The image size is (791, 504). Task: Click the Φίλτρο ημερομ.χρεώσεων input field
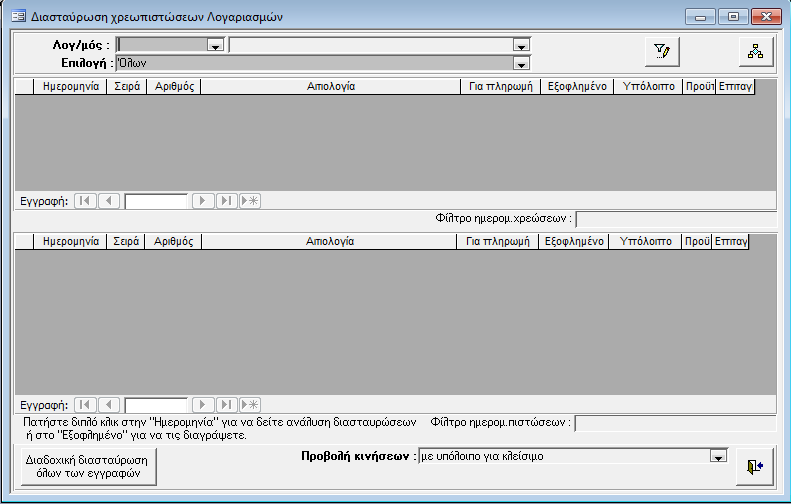pos(676,219)
